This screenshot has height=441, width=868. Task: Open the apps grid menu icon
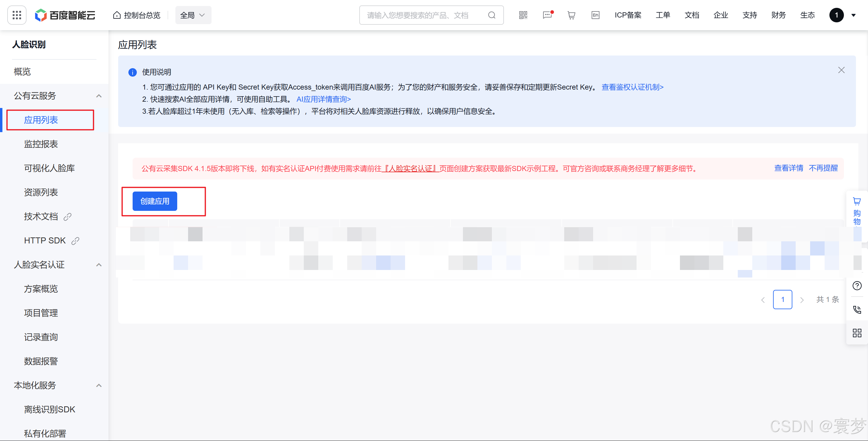point(17,15)
